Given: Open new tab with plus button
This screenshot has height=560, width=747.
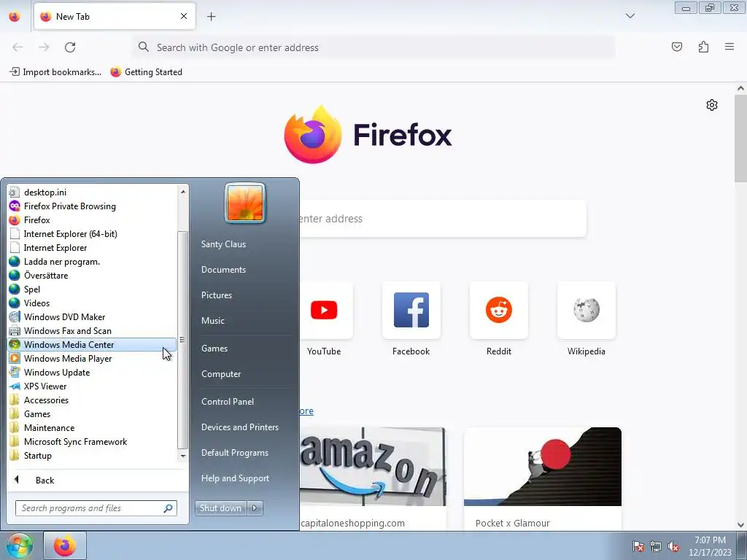Looking at the screenshot, I should pos(211,17).
